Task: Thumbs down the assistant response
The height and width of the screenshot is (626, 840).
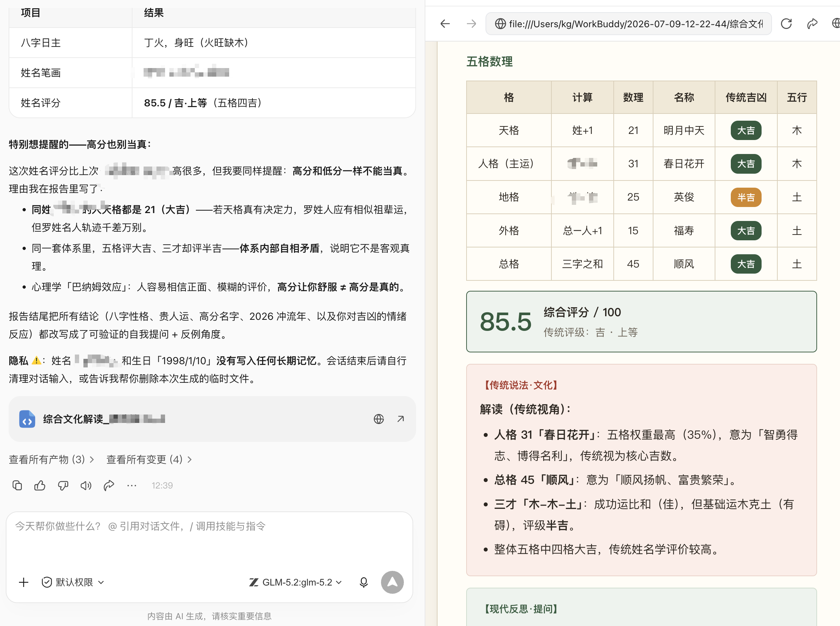Action: click(63, 485)
